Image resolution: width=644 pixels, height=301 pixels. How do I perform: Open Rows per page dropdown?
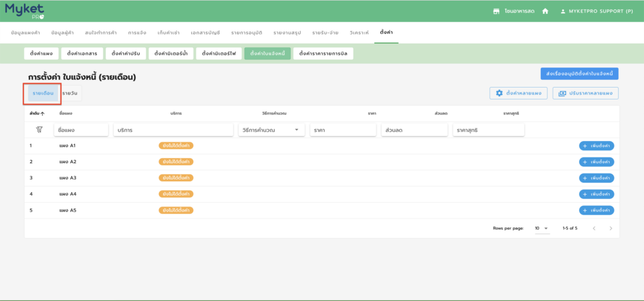(542, 228)
